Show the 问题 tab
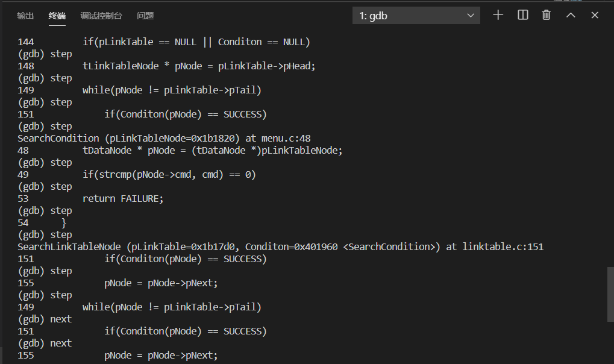The width and height of the screenshot is (614, 364). coord(145,16)
